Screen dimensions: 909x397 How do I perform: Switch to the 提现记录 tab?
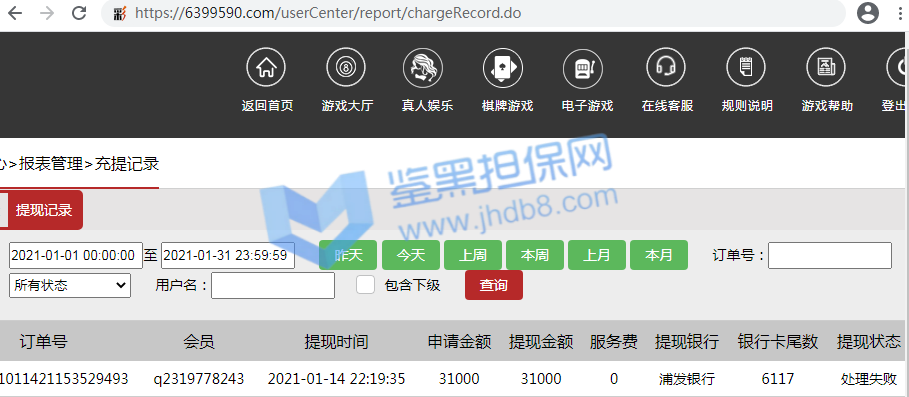tap(44, 210)
